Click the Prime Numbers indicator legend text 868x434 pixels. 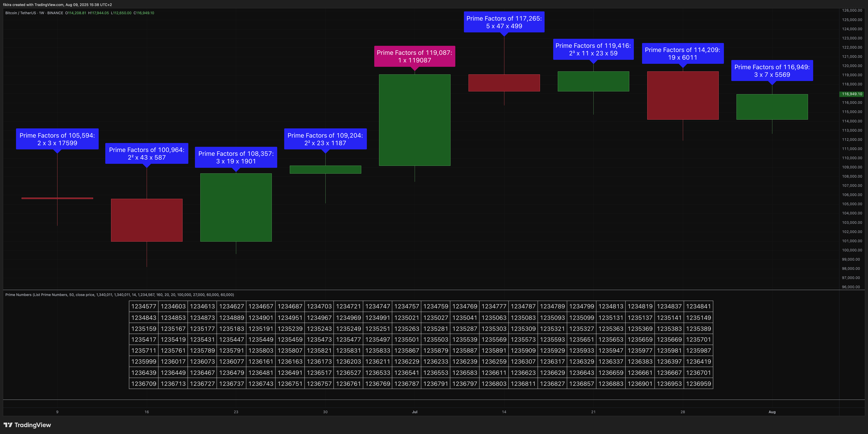click(120, 295)
